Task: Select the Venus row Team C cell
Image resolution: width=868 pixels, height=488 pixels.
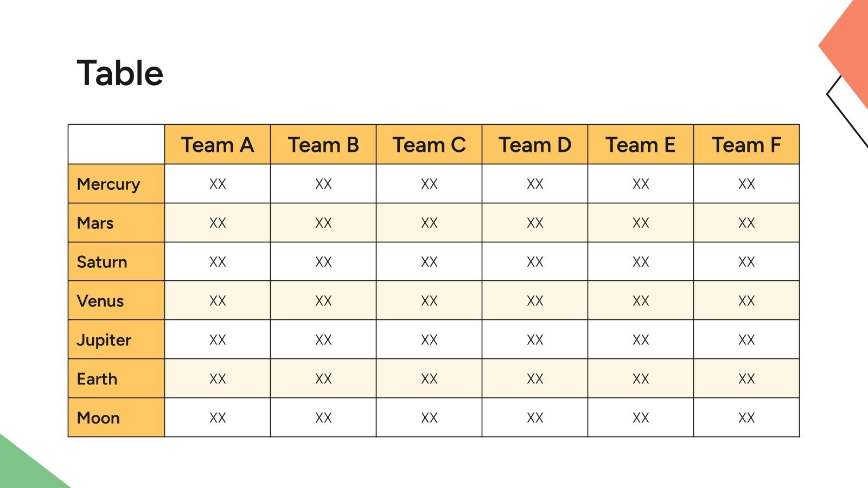Action: coord(429,301)
